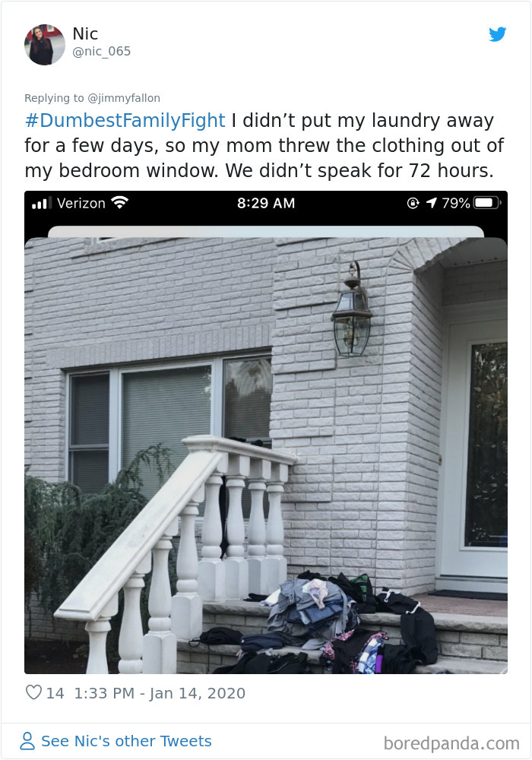Click the 8:29 AM clock in status bar
Viewport: 532px width, 760px height.
[x=266, y=203]
